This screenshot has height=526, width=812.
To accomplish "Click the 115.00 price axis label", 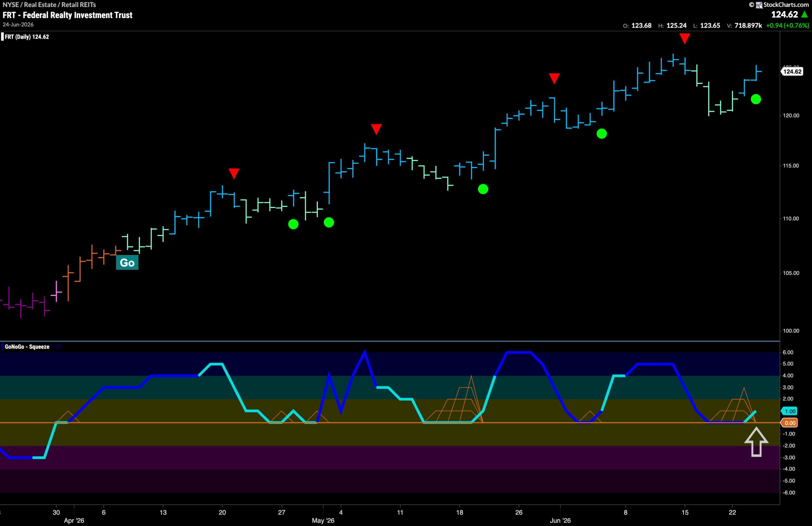I will (791, 166).
